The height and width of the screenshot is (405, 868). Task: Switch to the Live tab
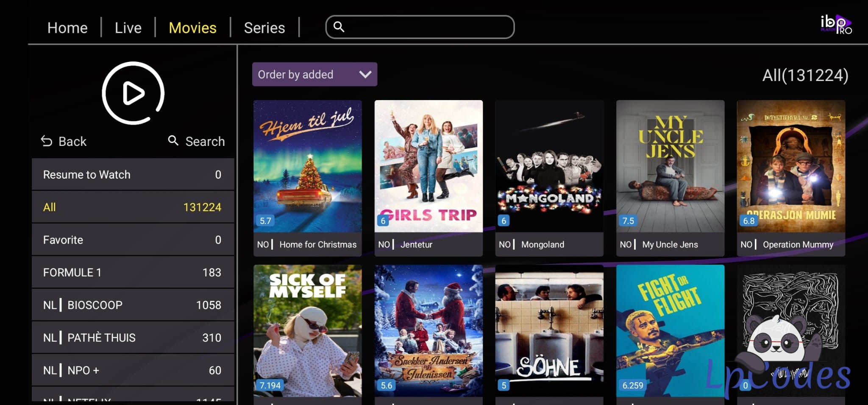128,28
